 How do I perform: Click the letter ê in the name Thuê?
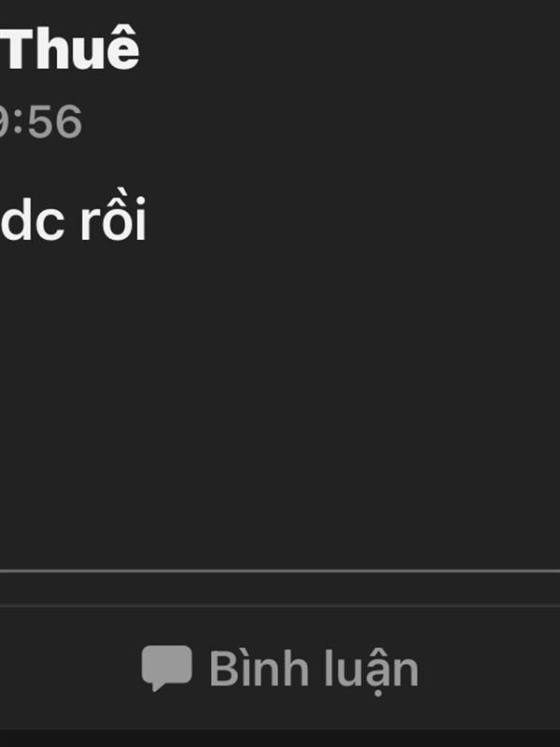[123, 49]
